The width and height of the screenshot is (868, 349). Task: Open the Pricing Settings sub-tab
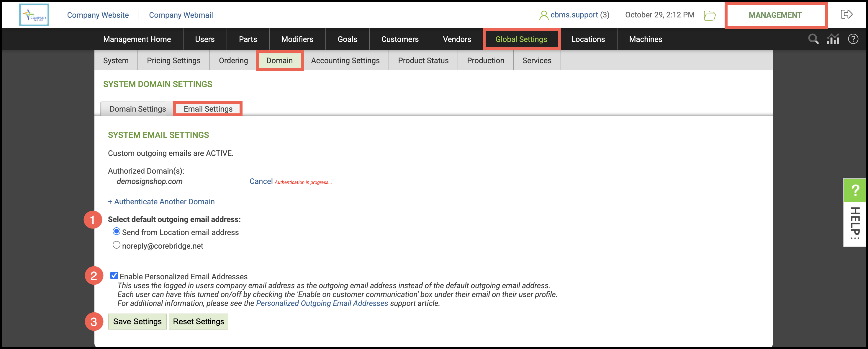(x=173, y=60)
